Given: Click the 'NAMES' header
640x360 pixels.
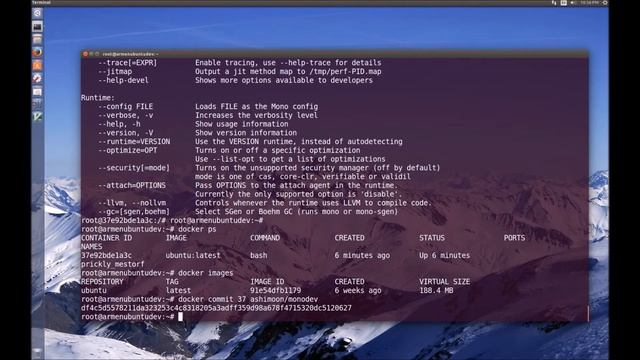Looking at the screenshot, I should click(91, 247).
